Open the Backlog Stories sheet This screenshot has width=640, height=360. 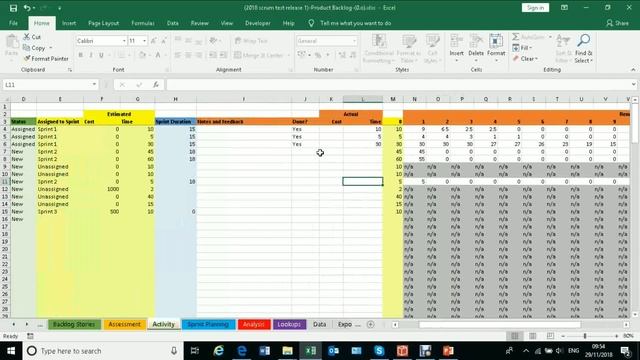[x=74, y=324]
